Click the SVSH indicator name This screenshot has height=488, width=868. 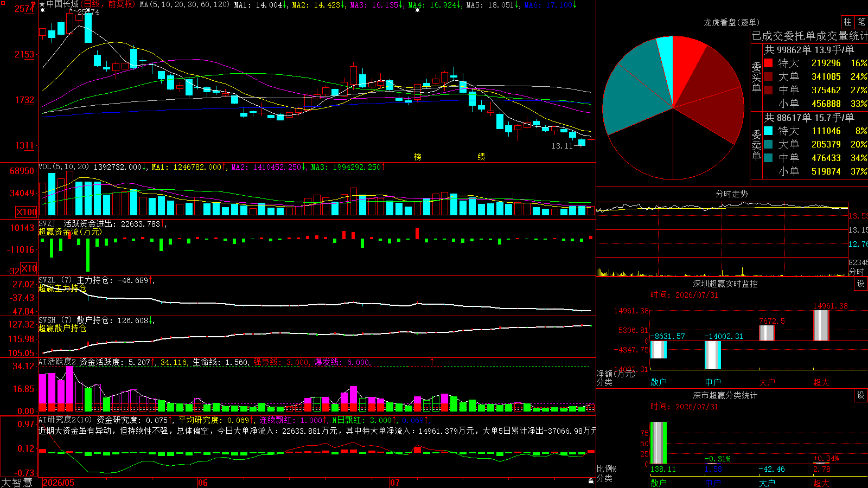tap(47, 320)
